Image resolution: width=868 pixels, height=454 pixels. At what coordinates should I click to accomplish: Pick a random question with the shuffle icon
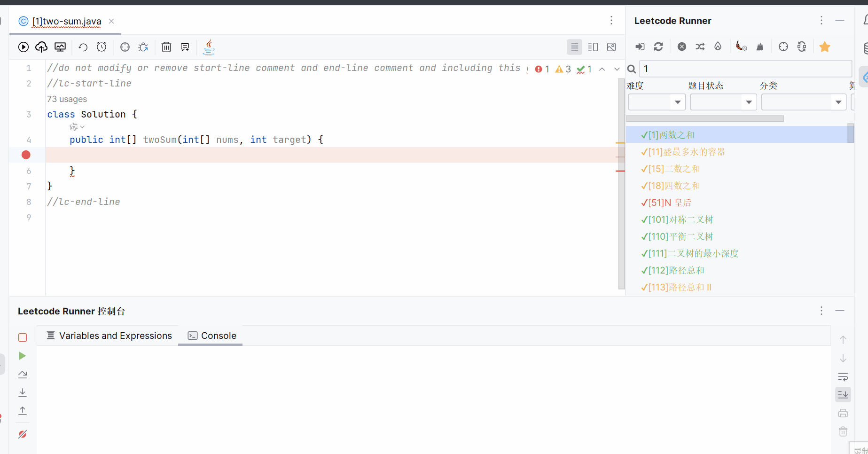point(700,47)
